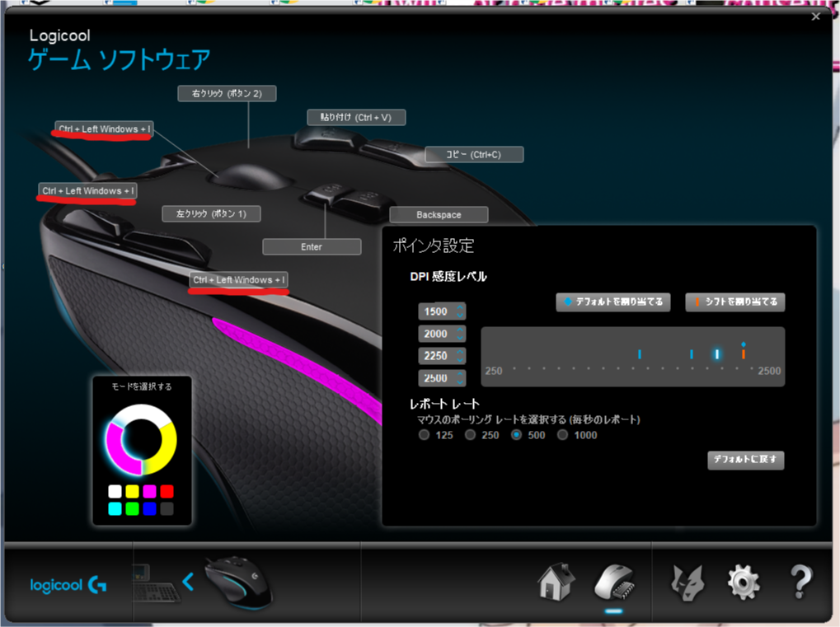Pick the green color swatch

click(x=133, y=508)
